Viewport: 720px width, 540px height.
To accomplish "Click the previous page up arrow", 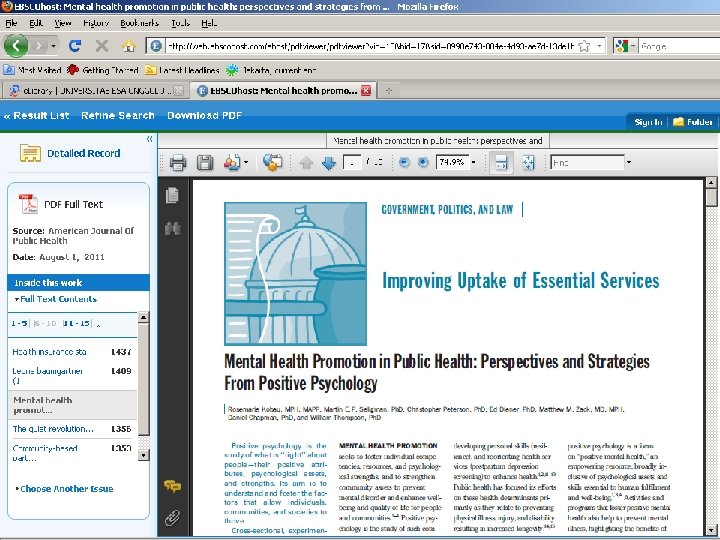I will click(306, 163).
